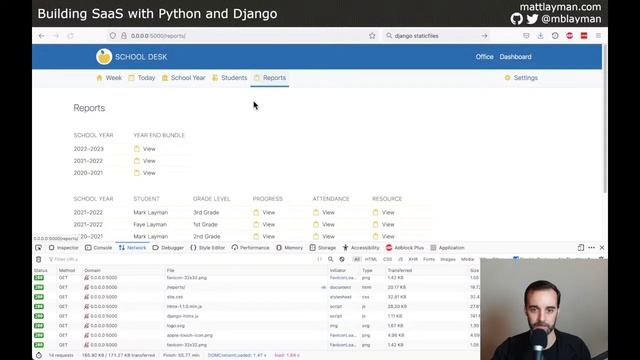Clear network log with trash icon
Image resolution: width=640 pixels, height=360 pixels.
coord(38,259)
